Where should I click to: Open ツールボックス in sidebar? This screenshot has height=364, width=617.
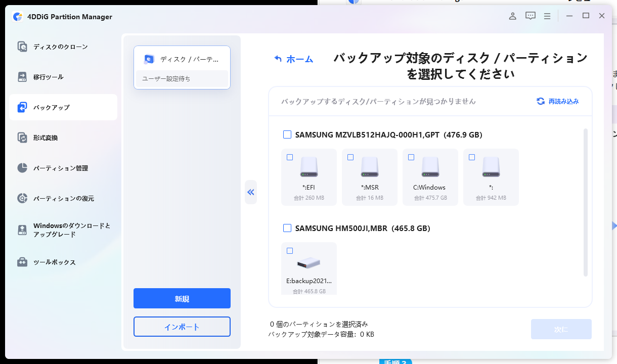click(63, 262)
